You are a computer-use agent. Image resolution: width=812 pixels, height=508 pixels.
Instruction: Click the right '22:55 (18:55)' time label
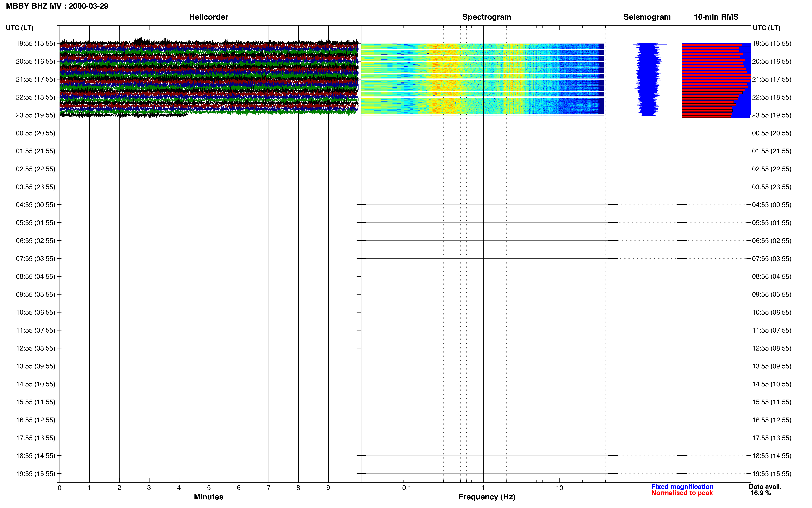click(772, 97)
